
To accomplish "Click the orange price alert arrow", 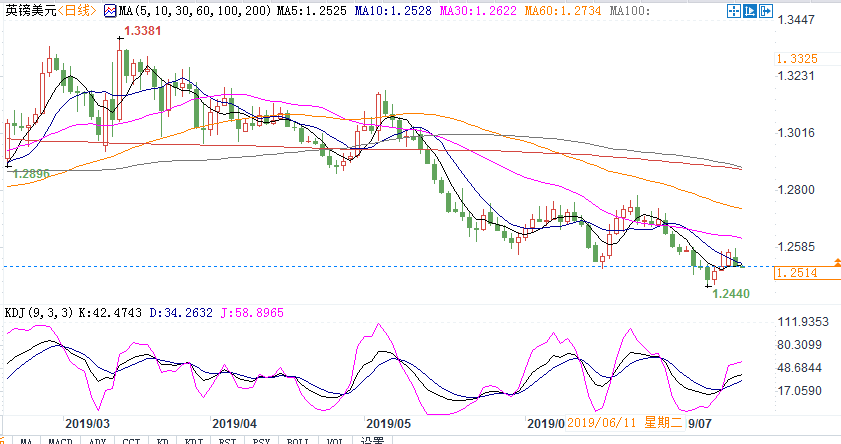I will pyautogui.click(x=837, y=262).
